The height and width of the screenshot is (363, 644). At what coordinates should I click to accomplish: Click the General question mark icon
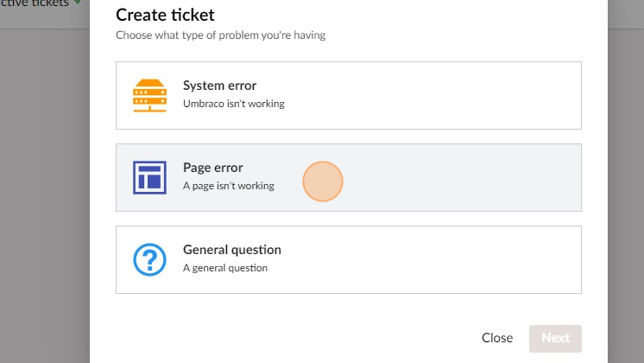click(x=149, y=259)
